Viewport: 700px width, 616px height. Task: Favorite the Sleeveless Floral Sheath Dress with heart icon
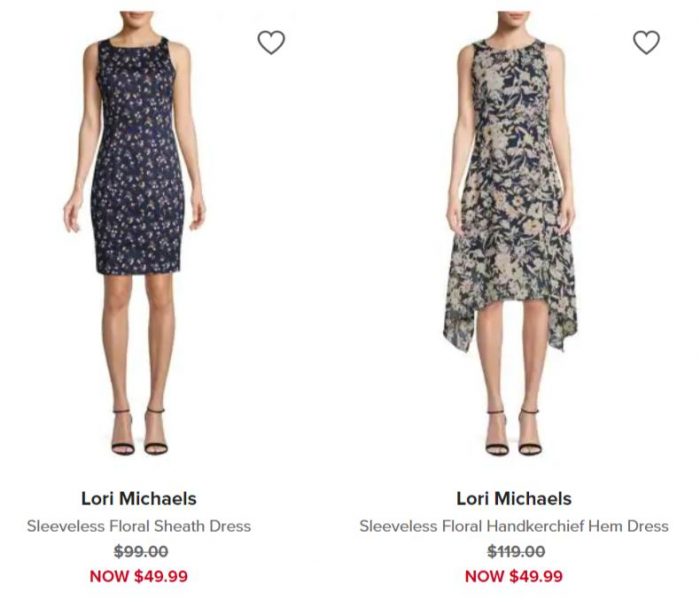tap(271, 42)
